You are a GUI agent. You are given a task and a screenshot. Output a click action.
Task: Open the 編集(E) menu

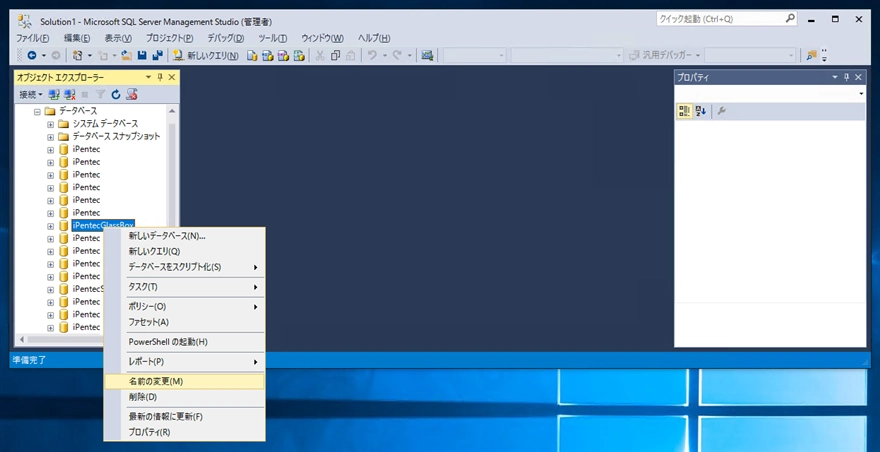(77, 38)
